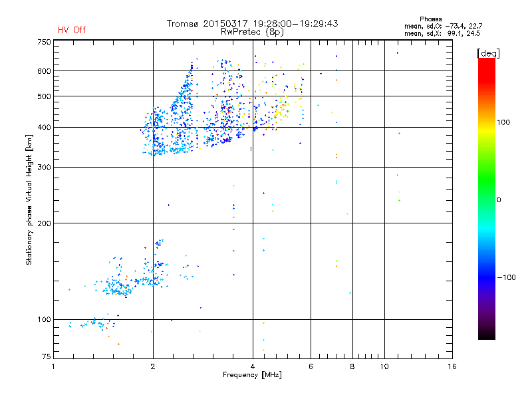Click x-axis tick label '10'
Image resolution: width=532 pixels, height=399 pixels.
[384, 366]
